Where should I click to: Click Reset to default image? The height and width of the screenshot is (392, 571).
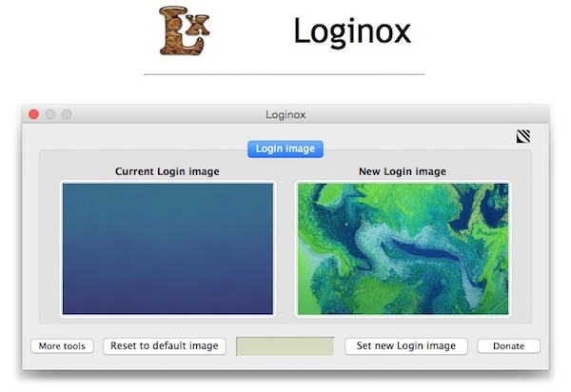[x=165, y=345]
